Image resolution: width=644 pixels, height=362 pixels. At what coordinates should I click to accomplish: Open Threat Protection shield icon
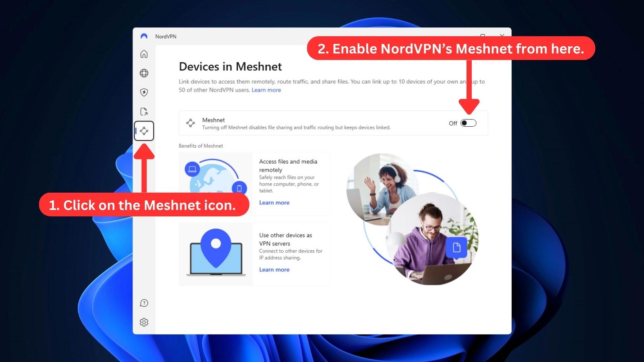pyautogui.click(x=144, y=93)
